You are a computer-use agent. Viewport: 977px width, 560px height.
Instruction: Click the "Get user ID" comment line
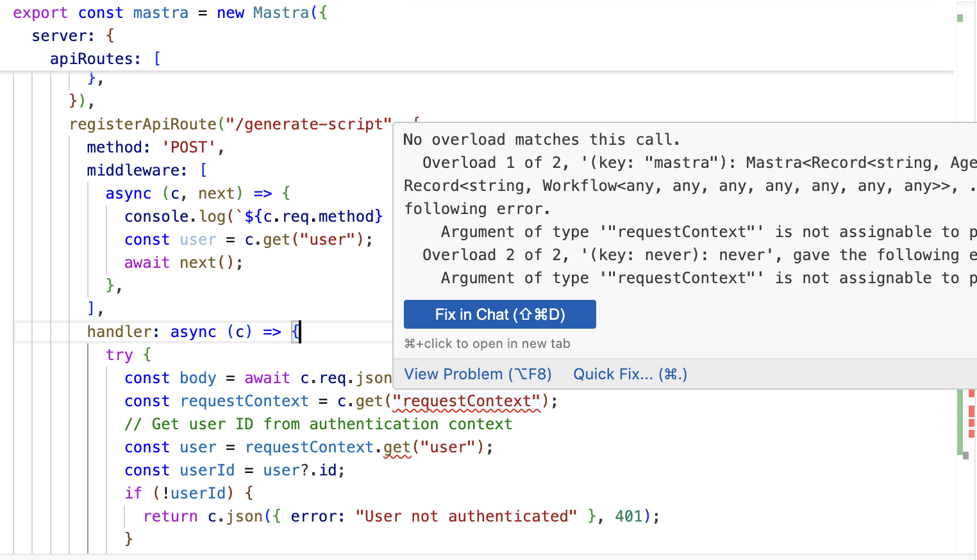(x=319, y=424)
